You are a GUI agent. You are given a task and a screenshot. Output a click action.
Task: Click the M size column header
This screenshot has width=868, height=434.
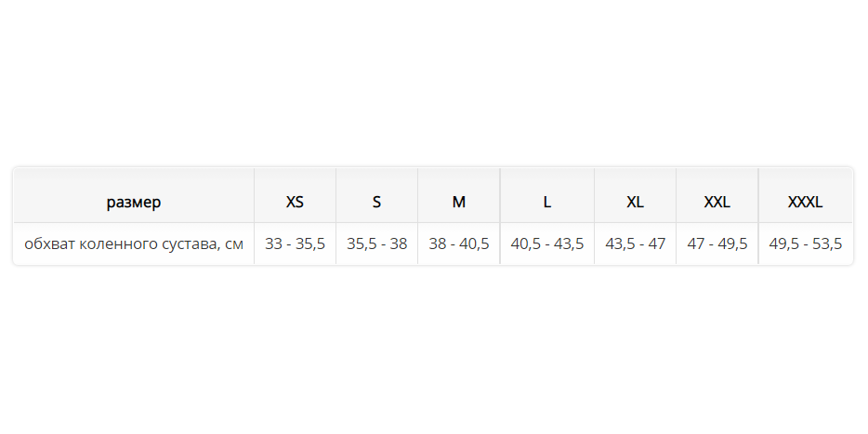459,202
